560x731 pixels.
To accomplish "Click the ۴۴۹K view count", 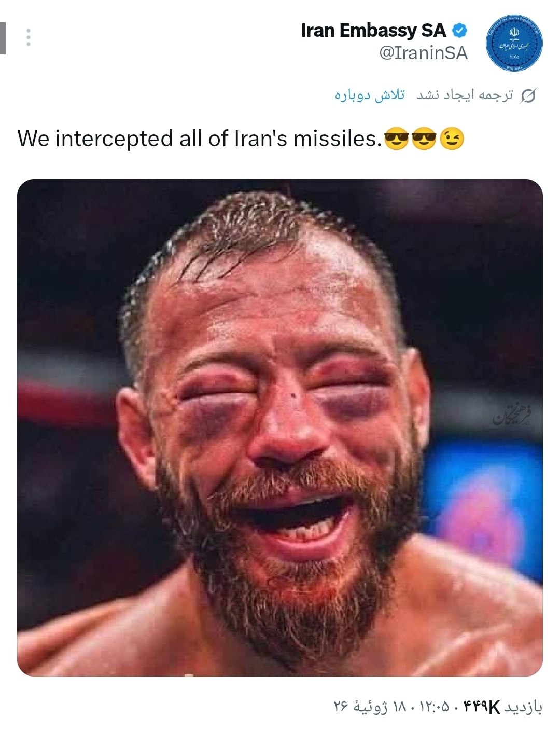I will [481, 707].
